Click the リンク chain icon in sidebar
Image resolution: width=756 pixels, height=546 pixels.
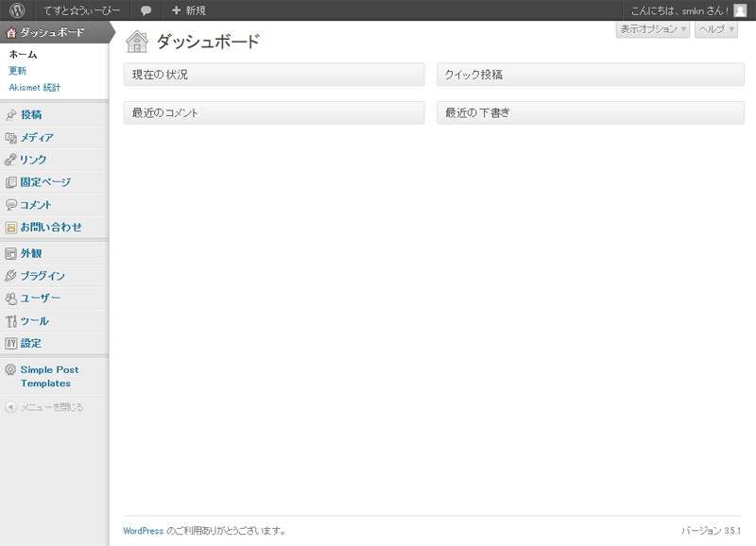pos(10,160)
